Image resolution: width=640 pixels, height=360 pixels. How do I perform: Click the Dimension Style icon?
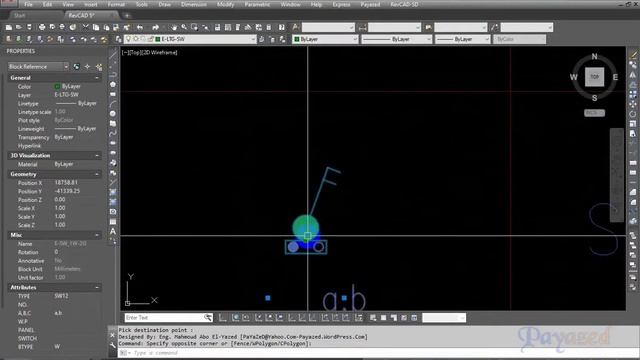(x=362, y=27)
